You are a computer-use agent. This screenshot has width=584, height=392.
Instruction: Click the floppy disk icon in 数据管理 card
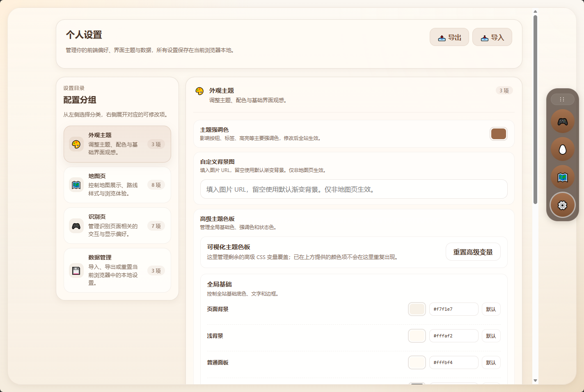coord(76,271)
